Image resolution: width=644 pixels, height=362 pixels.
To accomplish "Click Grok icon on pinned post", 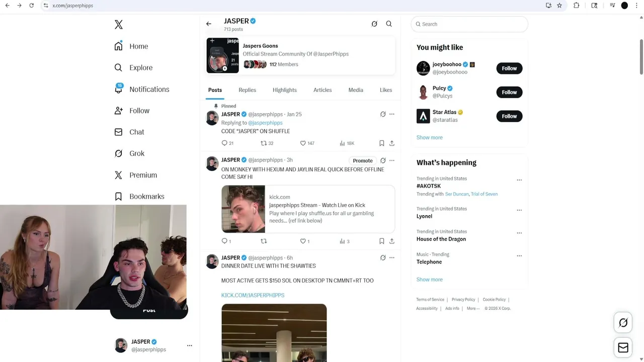I will pos(383,114).
